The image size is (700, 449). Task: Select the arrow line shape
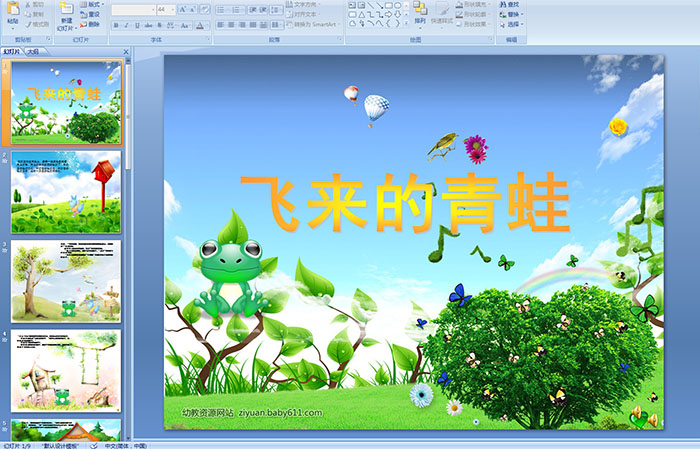(379, 5)
